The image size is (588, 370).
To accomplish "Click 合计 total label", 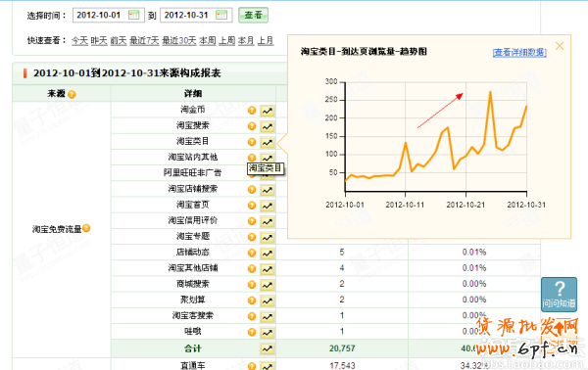I will (193, 348).
